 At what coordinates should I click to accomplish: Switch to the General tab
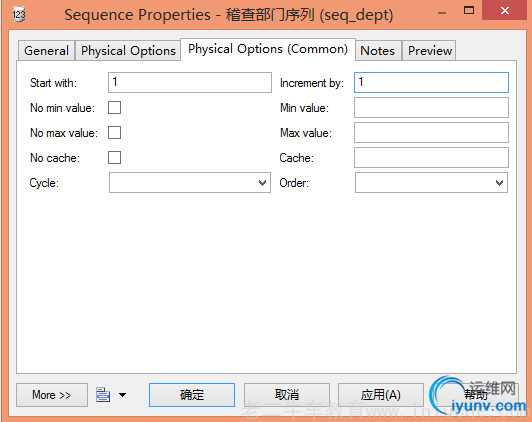pyautogui.click(x=46, y=51)
